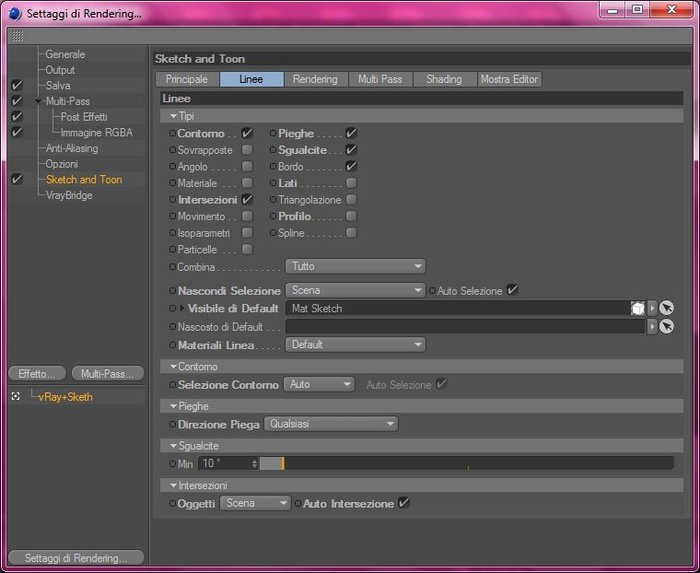Open the Multi Pass tab
Screen dimensions: 700x573
(x=380, y=79)
